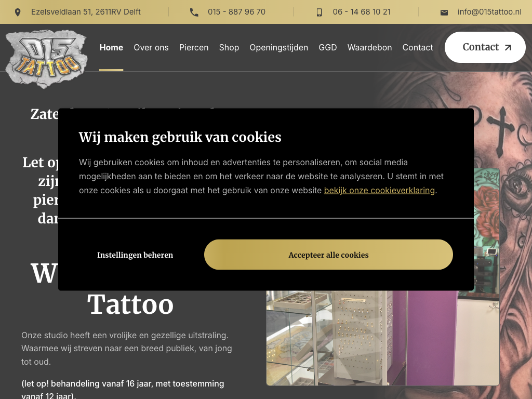
Task: Click the email address info@015tattoo.nl
Action: click(489, 12)
